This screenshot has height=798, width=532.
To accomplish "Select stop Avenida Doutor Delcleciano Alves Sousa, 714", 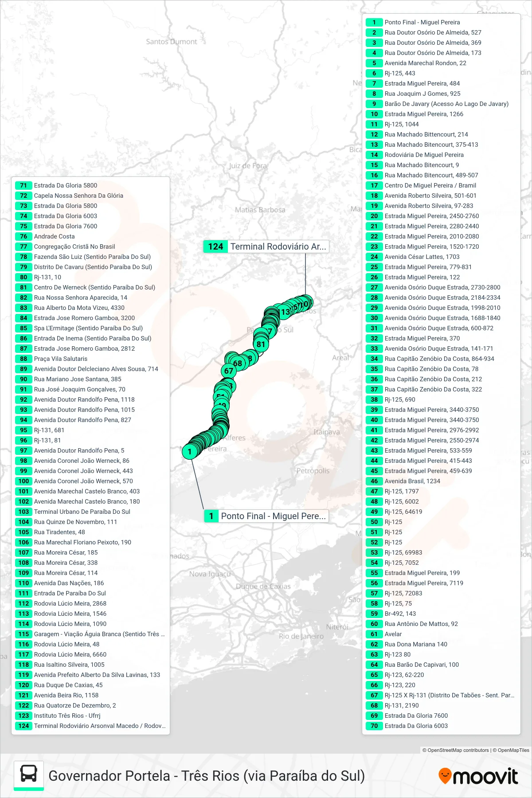I will pos(87,369).
